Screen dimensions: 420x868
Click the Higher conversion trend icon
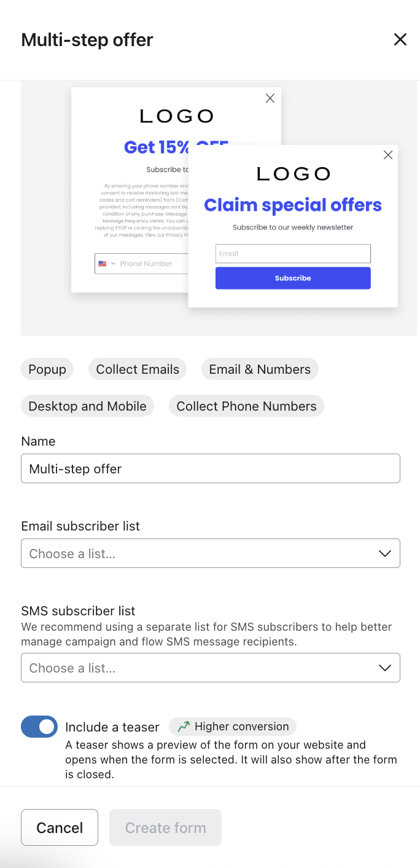click(183, 727)
